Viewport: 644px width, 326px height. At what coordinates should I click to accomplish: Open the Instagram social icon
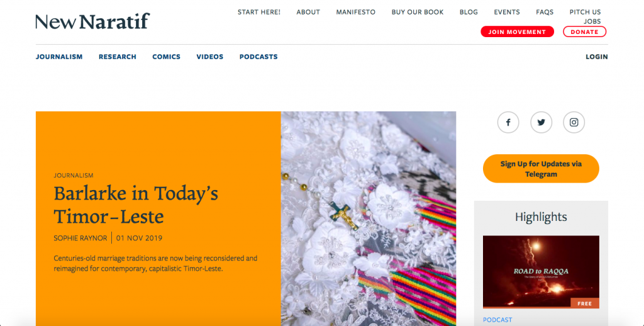coord(574,123)
